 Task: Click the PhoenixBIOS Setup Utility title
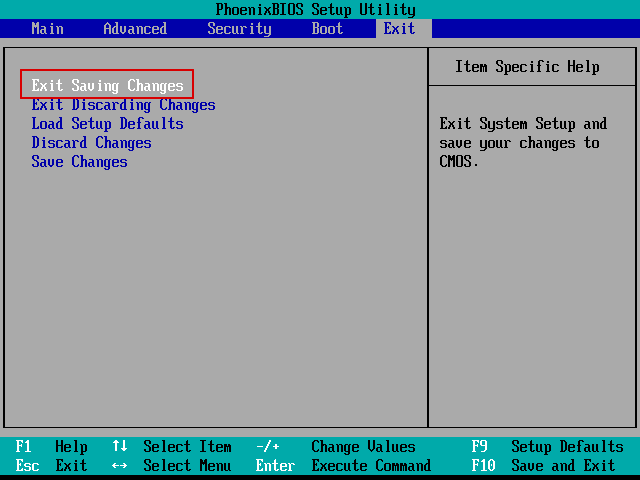coord(316,9)
